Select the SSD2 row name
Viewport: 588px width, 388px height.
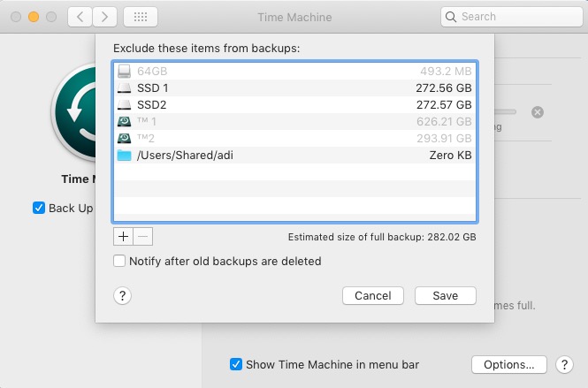coord(151,105)
